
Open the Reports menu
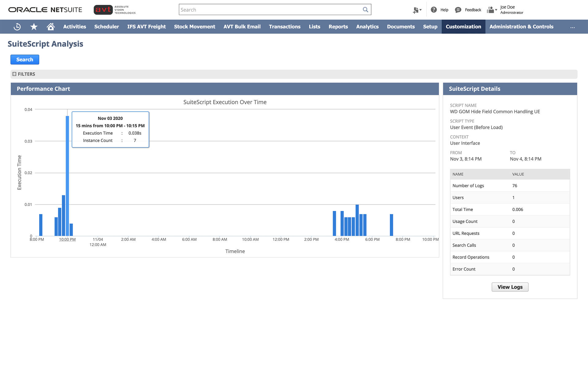tap(338, 27)
